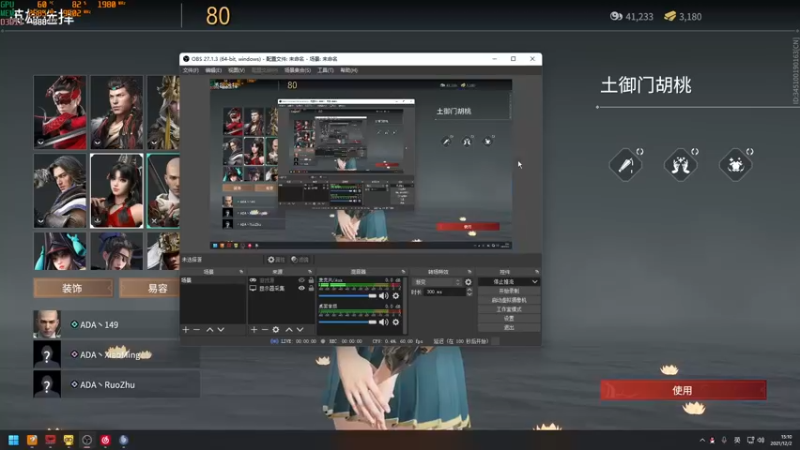This screenshot has width=800, height=450.
Task: Click the 时长 300 ms duration field
Action: click(444, 292)
